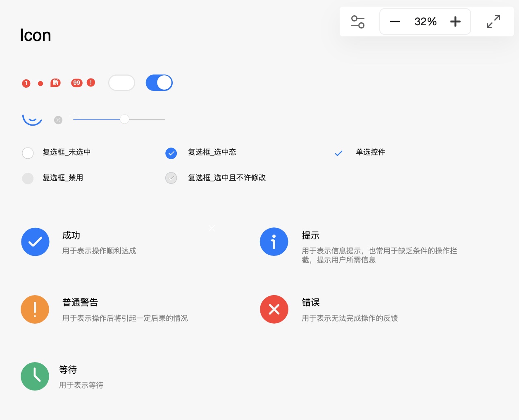Click the blue 提示 info icon

pos(274,242)
